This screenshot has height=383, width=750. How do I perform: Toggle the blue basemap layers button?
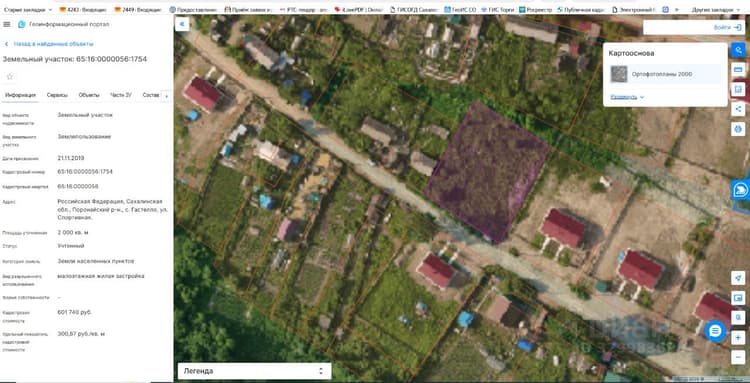[738, 50]
